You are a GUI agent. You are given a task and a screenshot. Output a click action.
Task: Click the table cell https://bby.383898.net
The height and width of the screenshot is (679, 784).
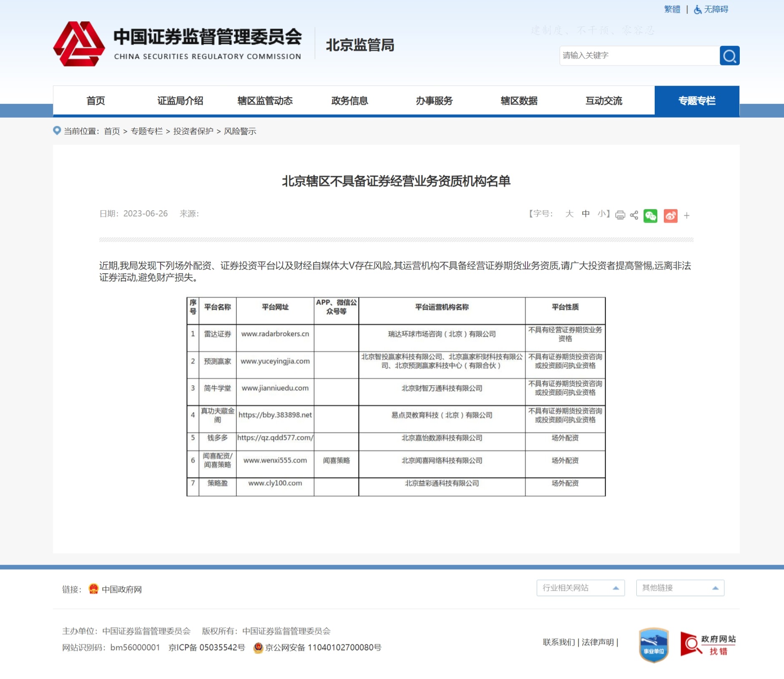click(275, 415)
